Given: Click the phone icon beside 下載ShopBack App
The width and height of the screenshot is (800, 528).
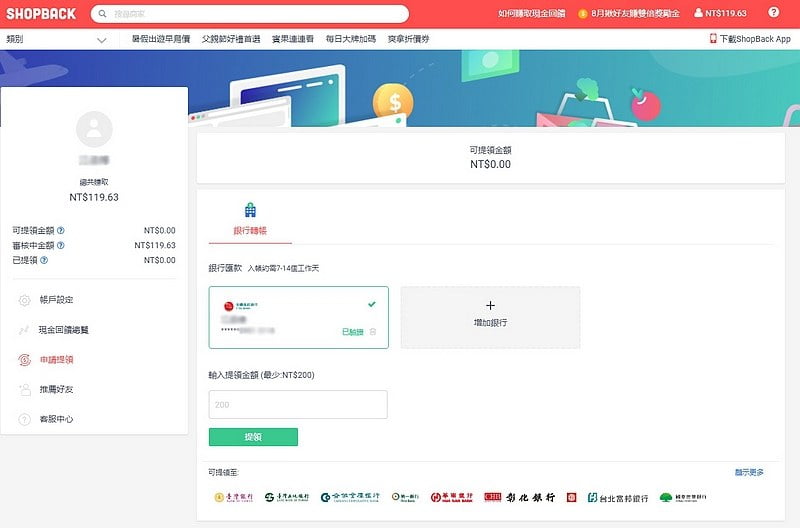Looking at the screenshot, I should (x=713, y=38).
